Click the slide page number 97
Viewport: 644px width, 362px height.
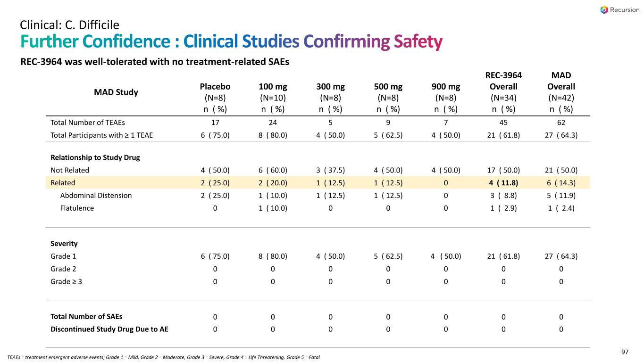[x=625, y=352]
